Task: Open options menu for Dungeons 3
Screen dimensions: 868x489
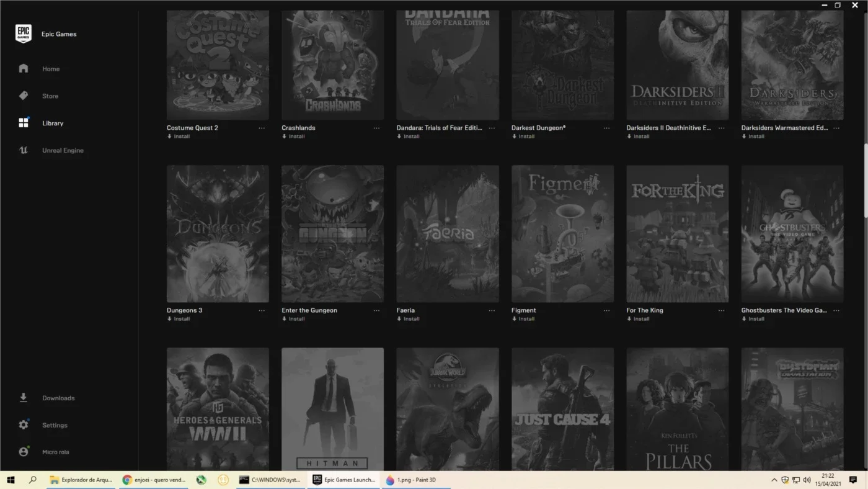Action: [x=262, y=310]
